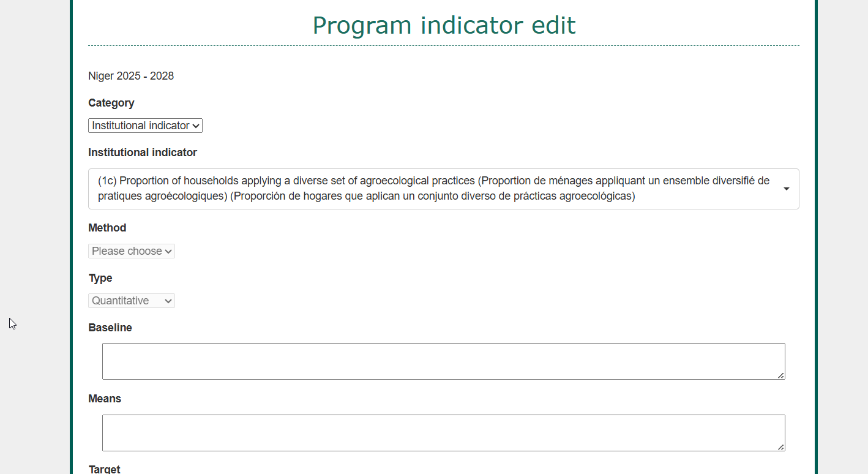This screenshot has height=474, width=868.
Task: Click the 'Baseline' field label
Action: click(x=110, y=328)
